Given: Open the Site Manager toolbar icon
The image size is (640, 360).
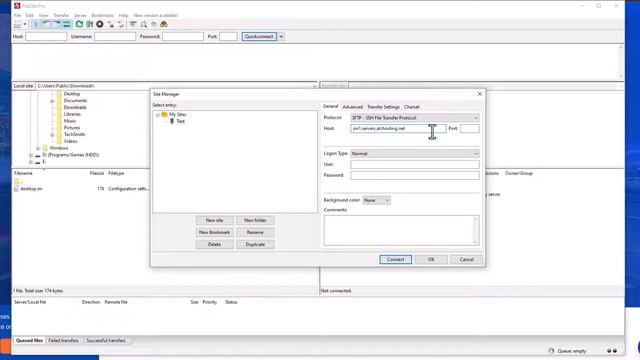Looking at the screenshot, I should [18, 24].
